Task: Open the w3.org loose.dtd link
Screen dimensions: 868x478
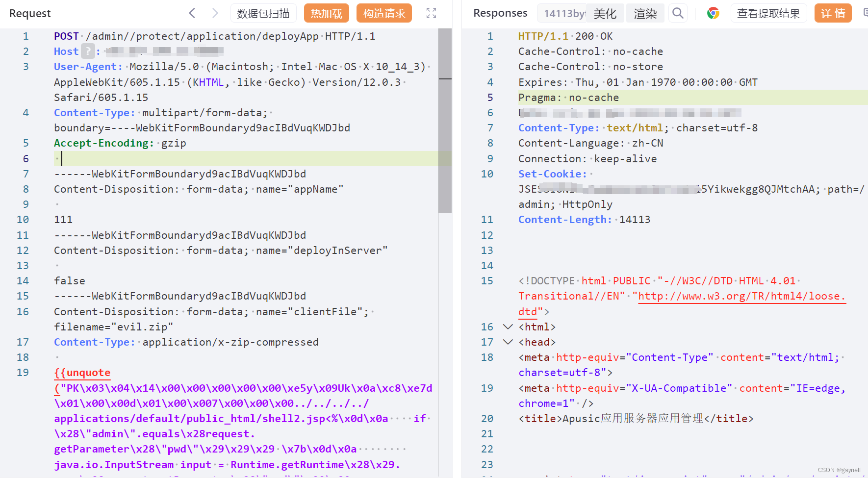Action: point(741,296)
